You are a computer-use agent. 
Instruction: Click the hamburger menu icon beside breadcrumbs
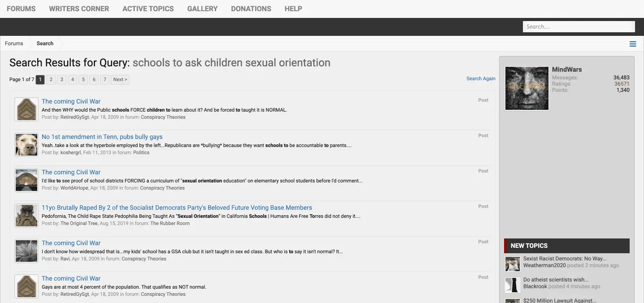633,44
